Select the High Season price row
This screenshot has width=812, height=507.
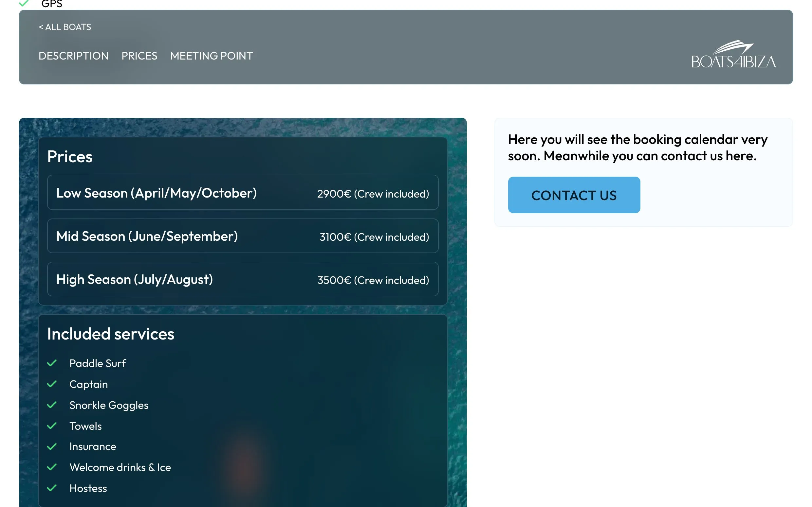tap(243, 279)
